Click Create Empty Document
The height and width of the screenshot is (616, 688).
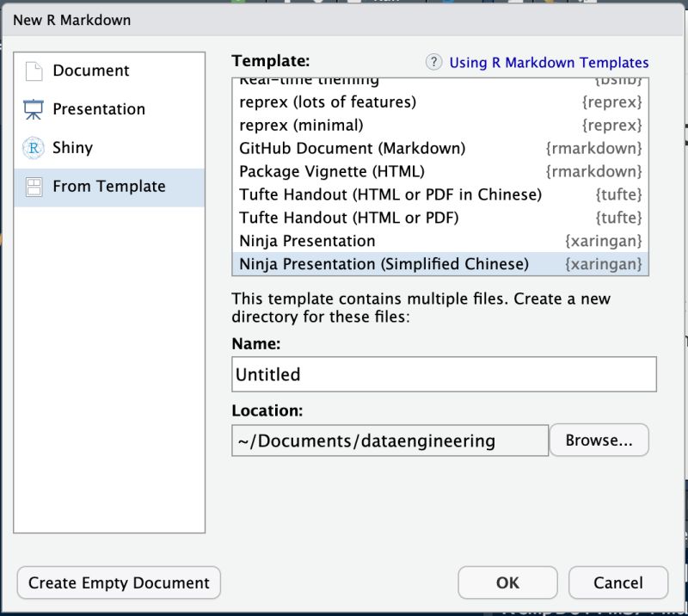pyautogui.click(x=118, y=582)
